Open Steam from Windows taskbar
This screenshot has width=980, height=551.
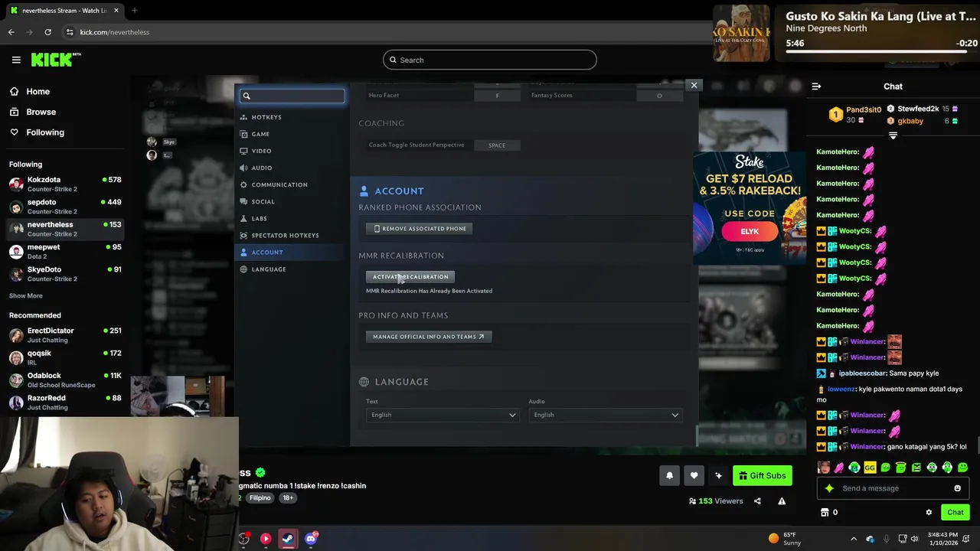coord(288,539)
